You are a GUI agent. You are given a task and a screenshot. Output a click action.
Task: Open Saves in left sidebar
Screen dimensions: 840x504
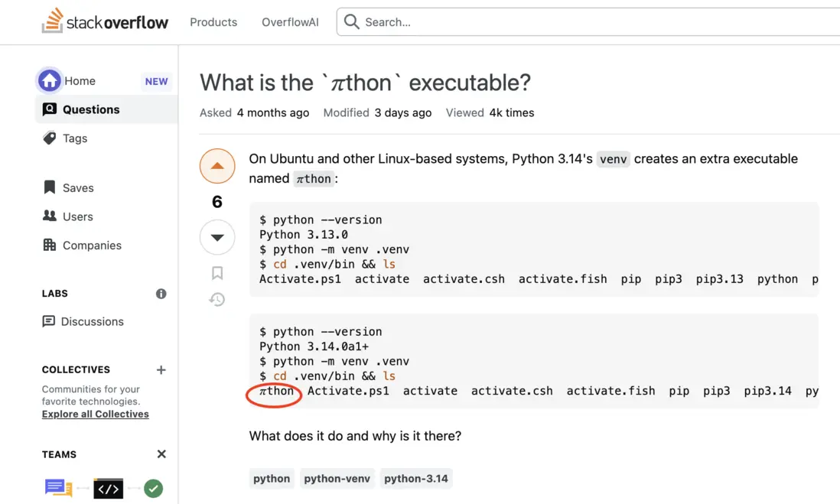78,188
